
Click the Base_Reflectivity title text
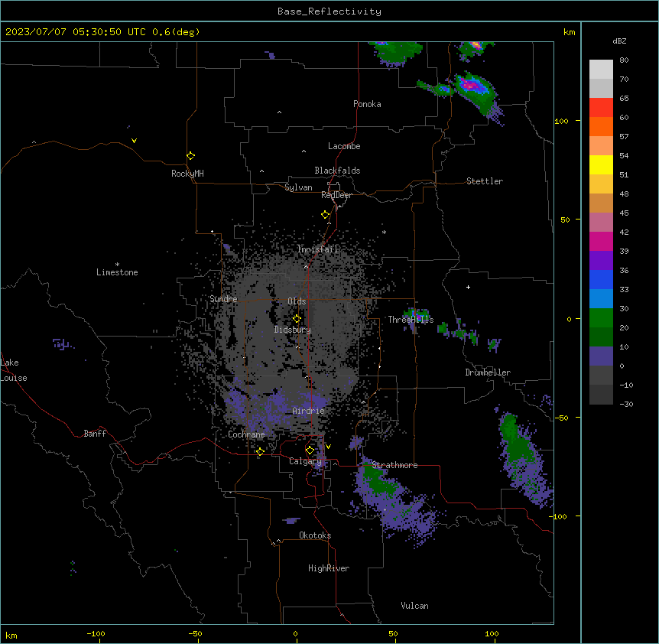pos(329,11)
